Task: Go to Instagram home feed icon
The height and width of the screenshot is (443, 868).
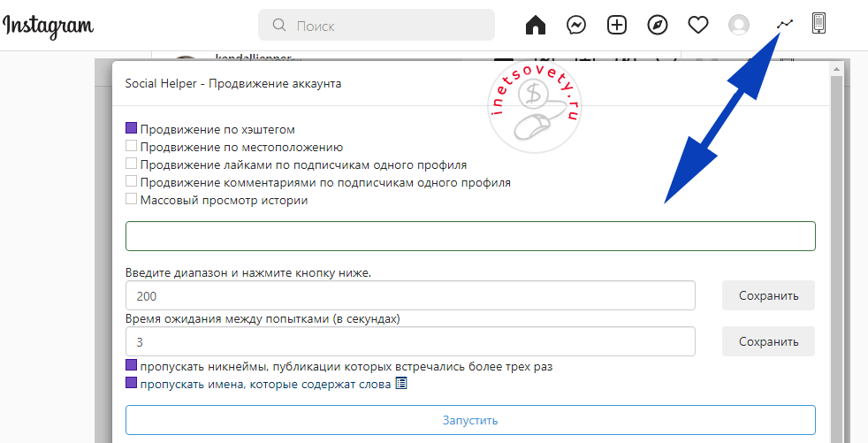Action: point(536,25)
